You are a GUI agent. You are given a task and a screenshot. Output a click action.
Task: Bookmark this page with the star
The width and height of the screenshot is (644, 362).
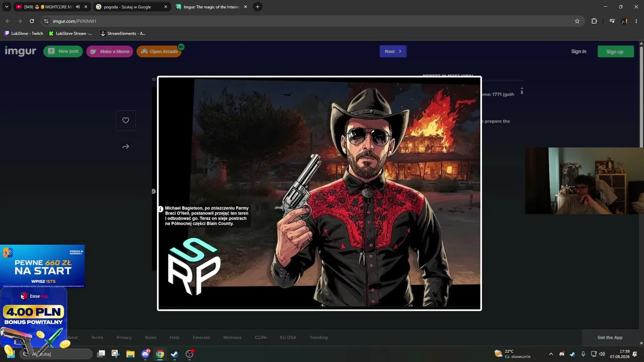coord(577,21)
